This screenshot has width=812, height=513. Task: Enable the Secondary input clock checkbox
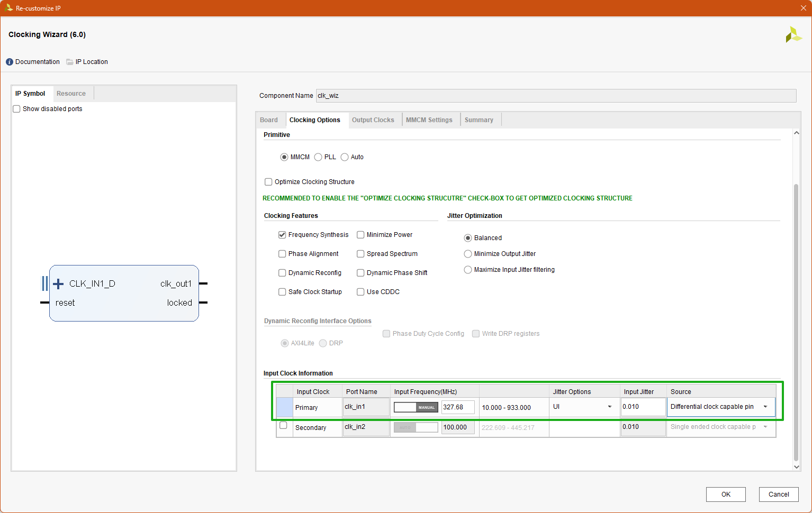(x=283, y=425)
